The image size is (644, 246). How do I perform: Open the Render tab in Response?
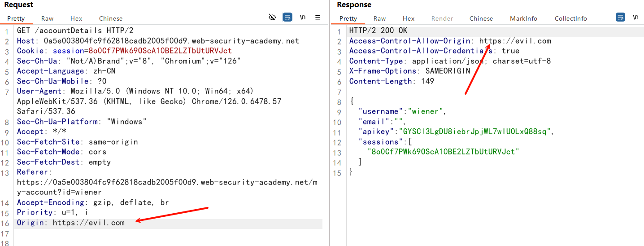442,18
